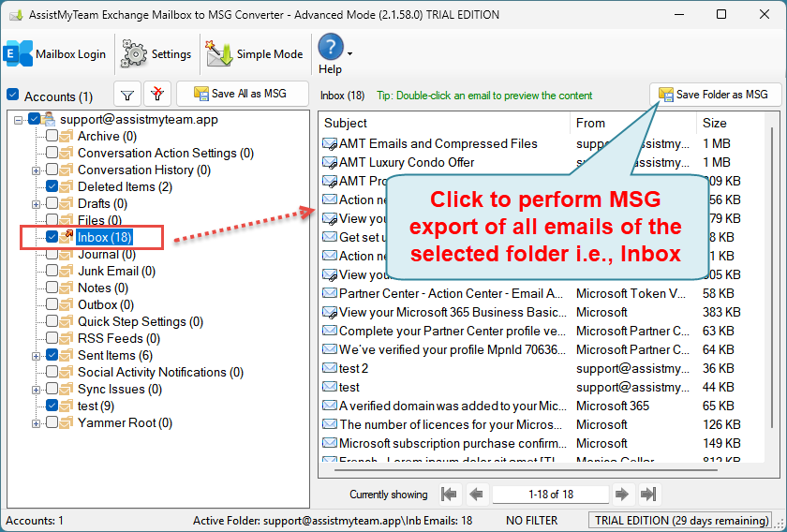
Task: Uncheck the Deleted Items (2) checkbox
Action: (52, 186)
